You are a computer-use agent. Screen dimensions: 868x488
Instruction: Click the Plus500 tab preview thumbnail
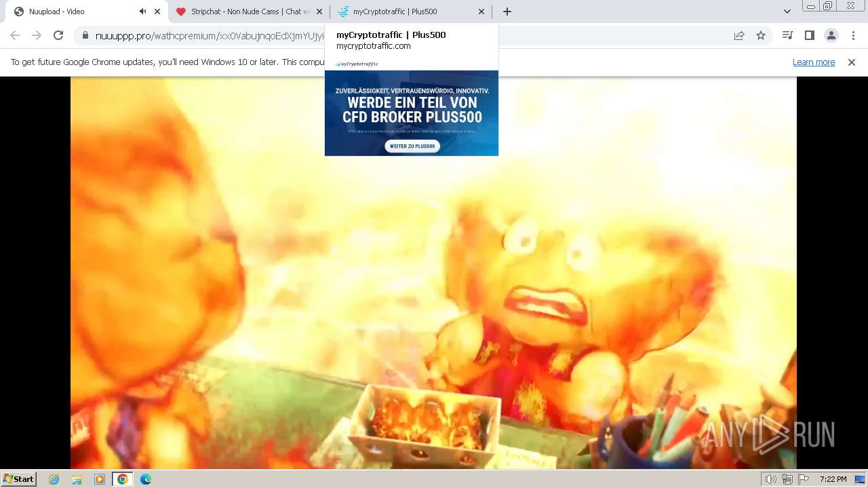pyautogui.click(x=412, y=107)
